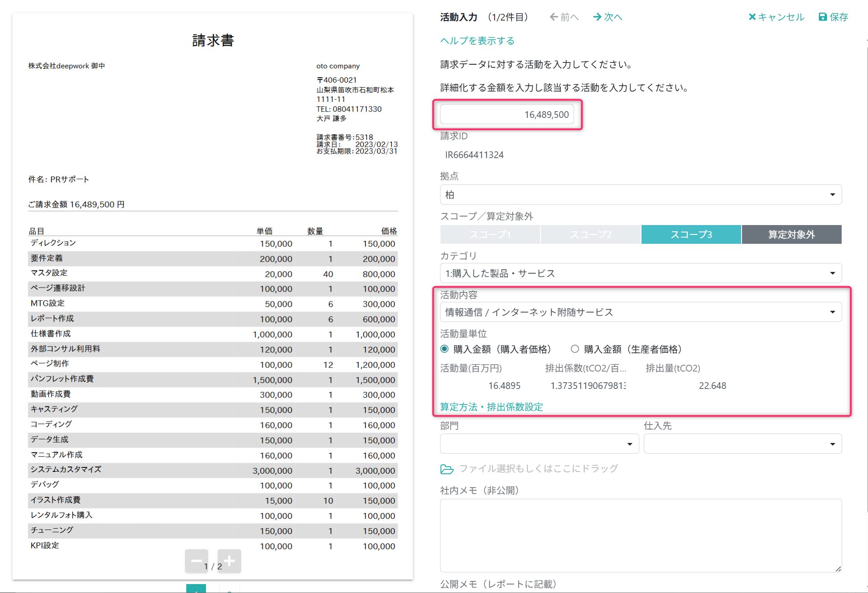Image resolution: width=868 pixels, height=593 pixels.
Task: Zoom in the invoice with plus button
Action: point(229,561)
